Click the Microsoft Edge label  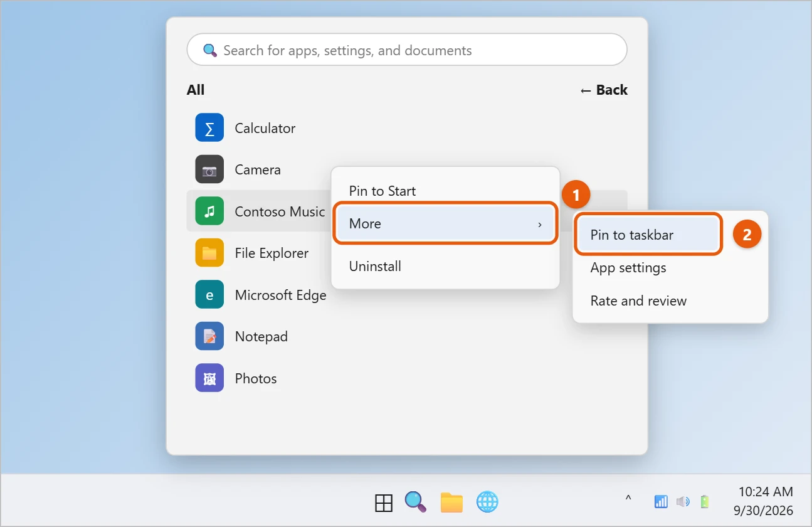[280, 295]
